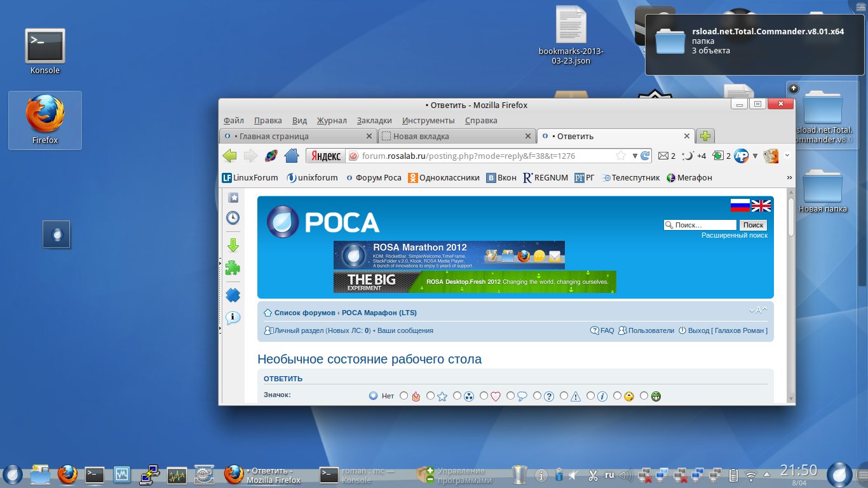Open bookmarks-2013-03-23.json file on desktop
Image resolution: width=868 pixels, height=488 pixels.
click(x=571, y=36)
